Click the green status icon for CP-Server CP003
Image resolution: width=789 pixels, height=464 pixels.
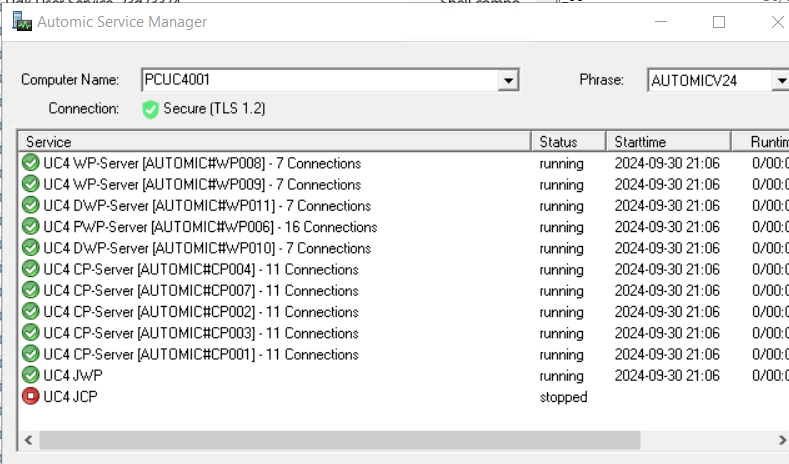coord(31,333)
